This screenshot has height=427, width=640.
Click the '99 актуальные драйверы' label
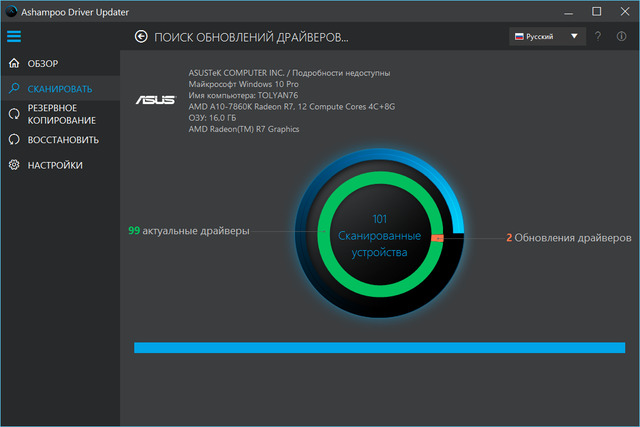click(x=189, y=231)
